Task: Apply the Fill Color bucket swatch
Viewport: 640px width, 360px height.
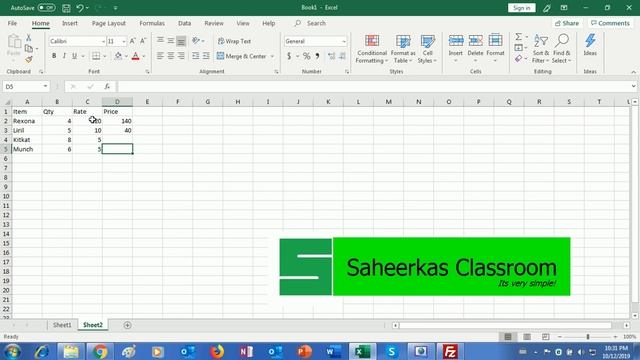Action: pyautogui.click(x=118, y=56)
